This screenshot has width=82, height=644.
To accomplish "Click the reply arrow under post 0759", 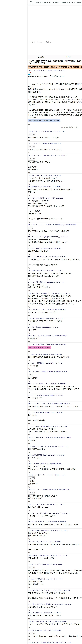I will [x=29, y=222].
